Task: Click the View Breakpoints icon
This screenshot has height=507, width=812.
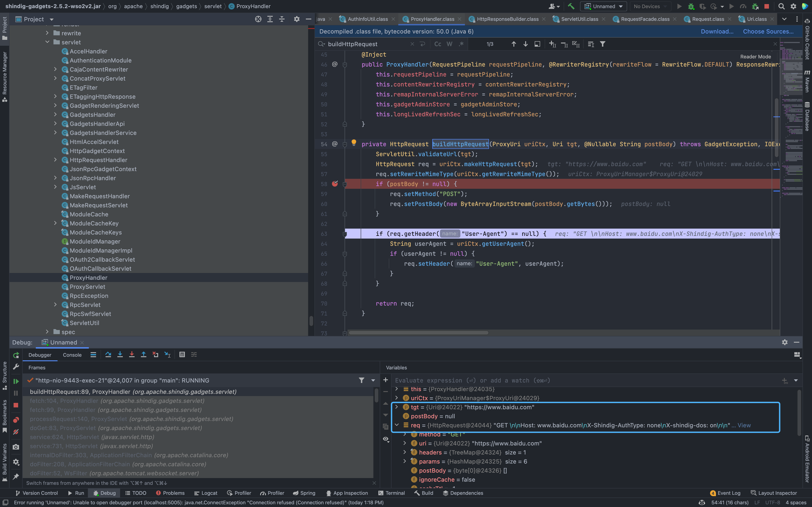Action: point(16,420)
